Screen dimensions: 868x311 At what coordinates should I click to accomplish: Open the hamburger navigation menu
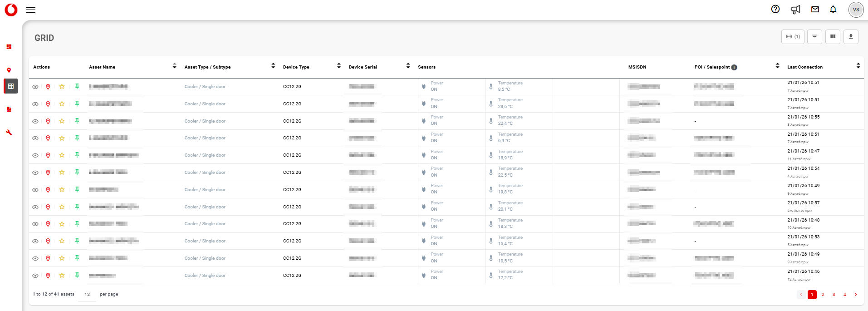click(31, 10)
